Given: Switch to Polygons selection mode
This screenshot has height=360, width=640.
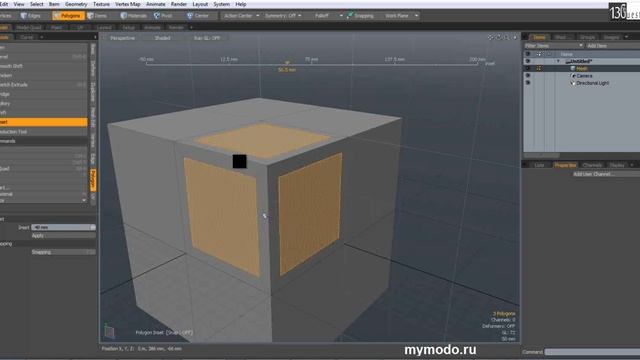Looking at the screenshot, I should [68, 16].
